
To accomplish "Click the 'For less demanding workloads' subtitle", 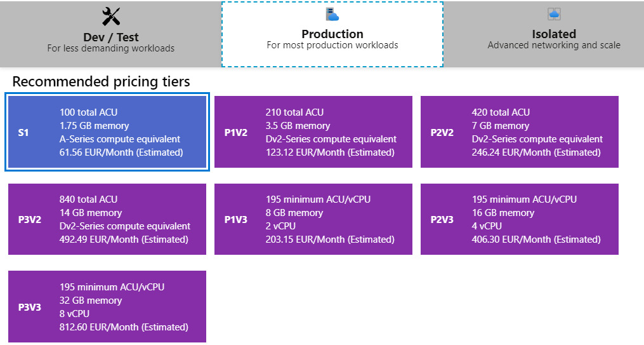I will [x=111, y=48].
